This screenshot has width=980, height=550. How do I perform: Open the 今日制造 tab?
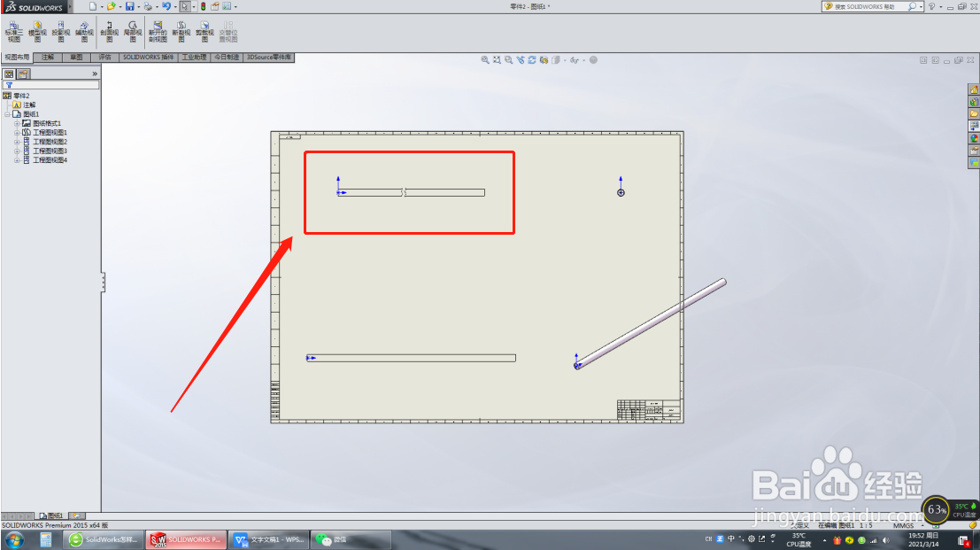(x=227, y=58)
